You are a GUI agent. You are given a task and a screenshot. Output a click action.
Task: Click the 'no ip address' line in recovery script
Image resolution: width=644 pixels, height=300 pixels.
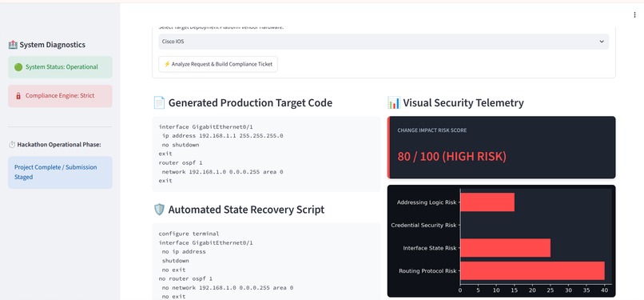coord(184,251)
